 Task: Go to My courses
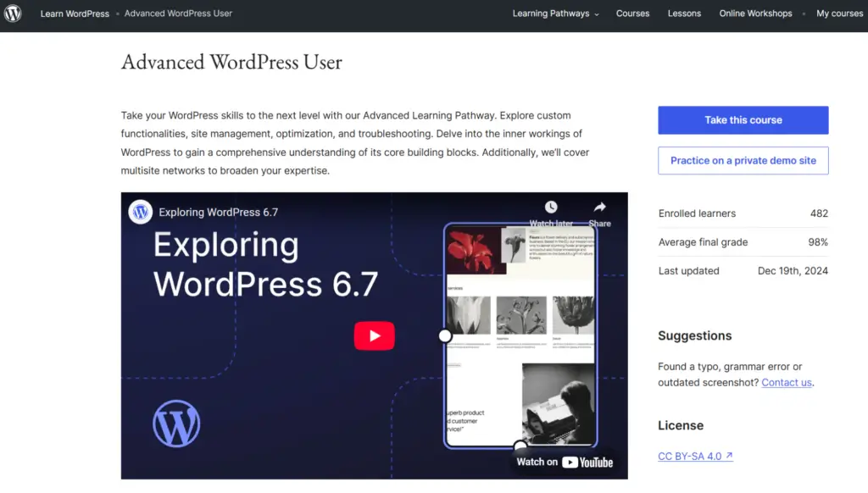pos(838,14)
